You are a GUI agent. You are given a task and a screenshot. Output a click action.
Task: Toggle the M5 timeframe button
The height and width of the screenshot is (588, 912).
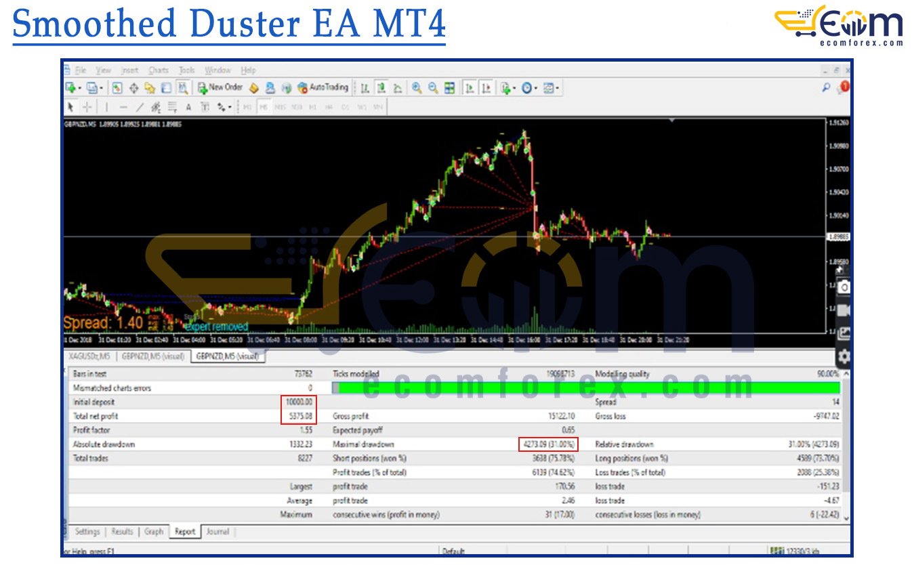(x=263, y=107)
